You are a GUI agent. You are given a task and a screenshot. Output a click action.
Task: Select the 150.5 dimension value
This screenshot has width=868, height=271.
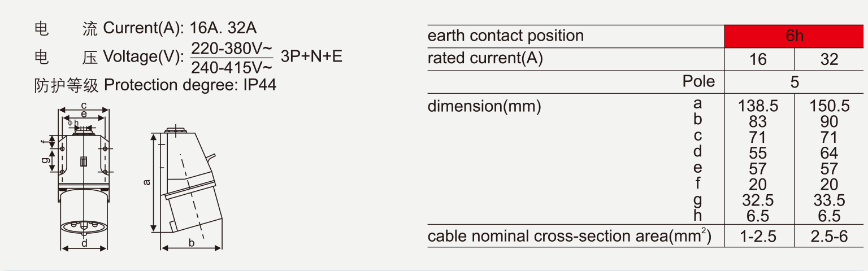click(x=829, y=106)
